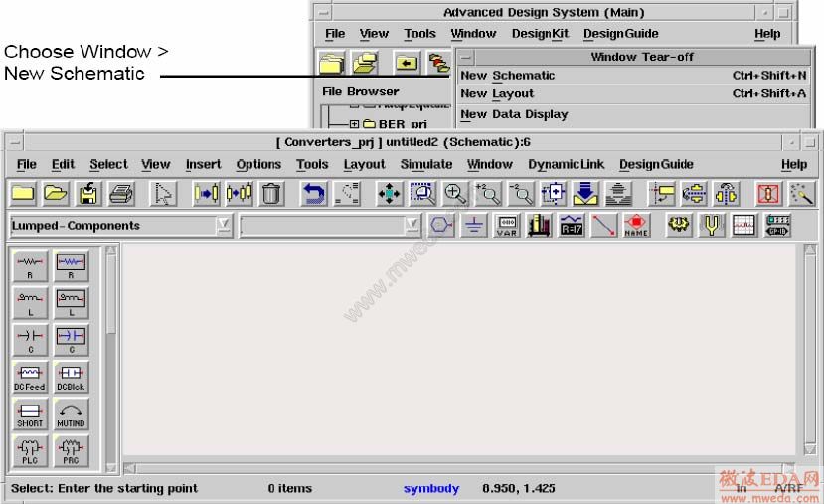Click the Window Tear-off header bar
The height and width of the screenshot is (504, 824).
642,57
